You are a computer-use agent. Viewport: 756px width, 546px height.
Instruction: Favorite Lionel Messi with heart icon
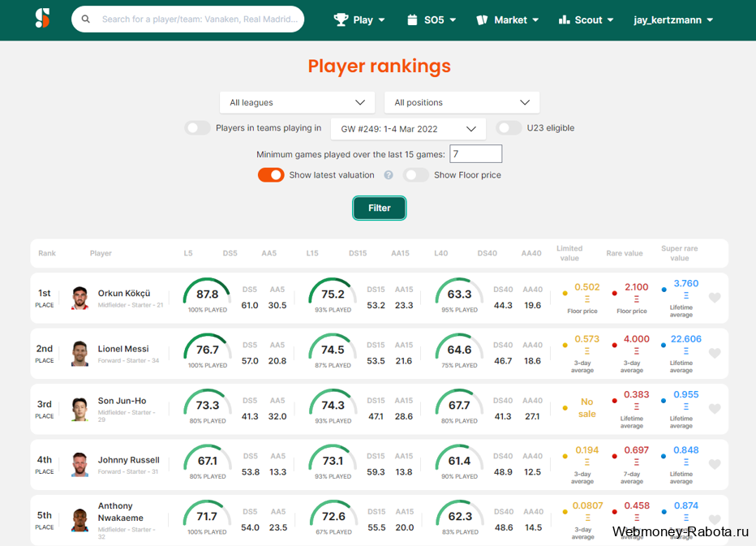715,353
